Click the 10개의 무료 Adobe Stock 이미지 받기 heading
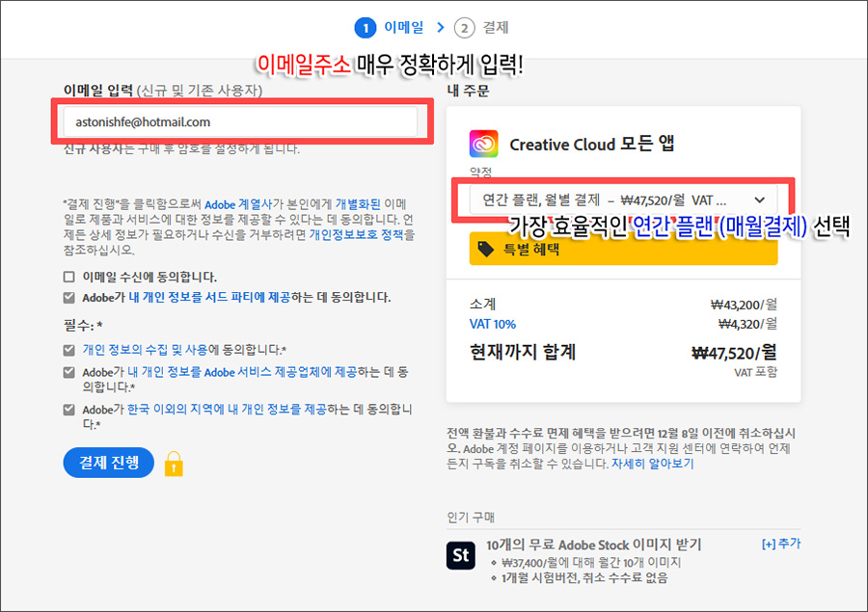Viewport: 868px width, 612px height. click(x=593, y=545)
